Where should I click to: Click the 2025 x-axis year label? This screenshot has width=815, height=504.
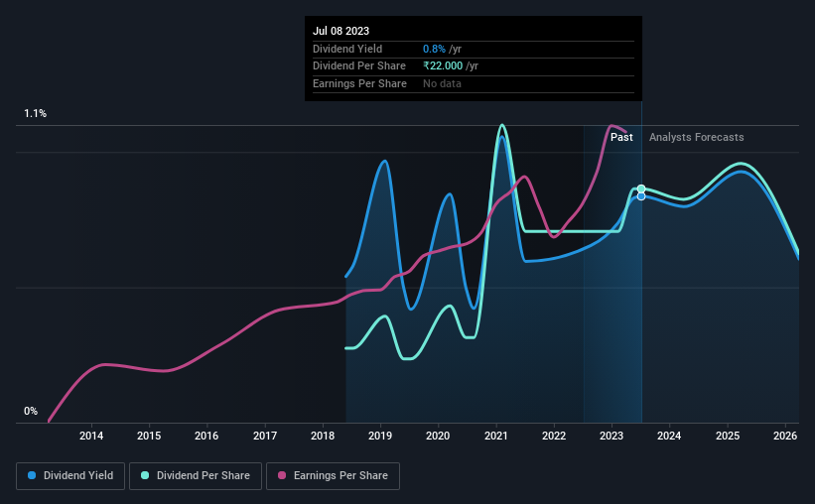point(728,436)
